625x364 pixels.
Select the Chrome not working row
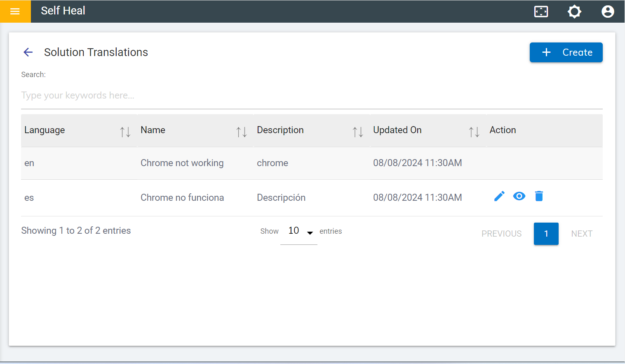pos(182,163)
